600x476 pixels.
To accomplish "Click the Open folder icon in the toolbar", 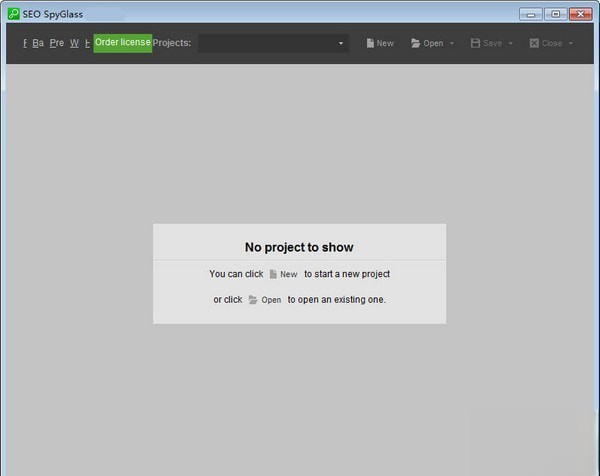I will pyautogui.click(x=416, y=43).
